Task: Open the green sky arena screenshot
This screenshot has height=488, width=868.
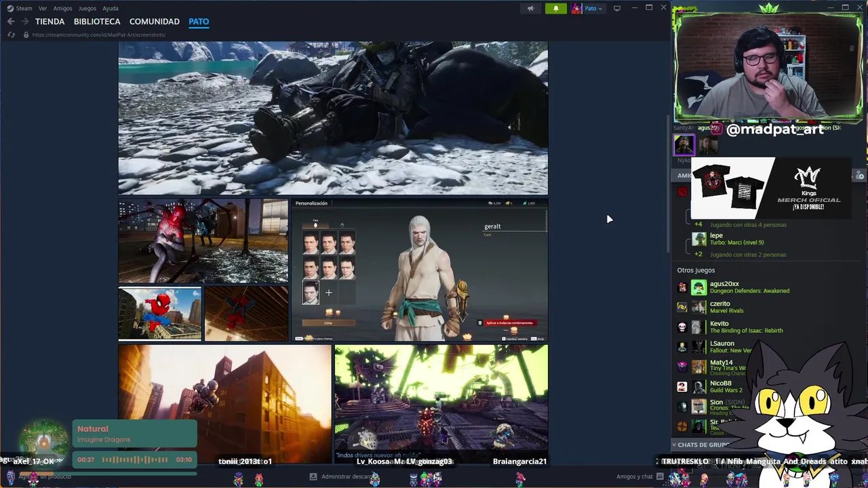Action: pyautogui.click(x=441, y=404)
